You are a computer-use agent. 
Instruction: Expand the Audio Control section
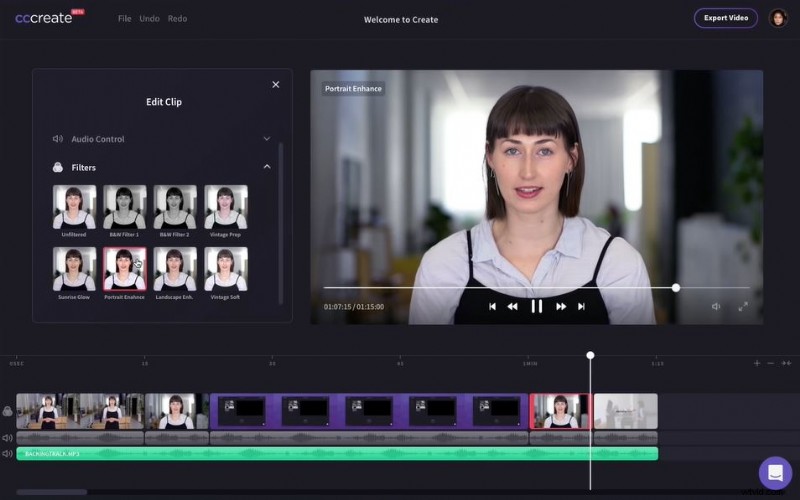click(267, 139)
